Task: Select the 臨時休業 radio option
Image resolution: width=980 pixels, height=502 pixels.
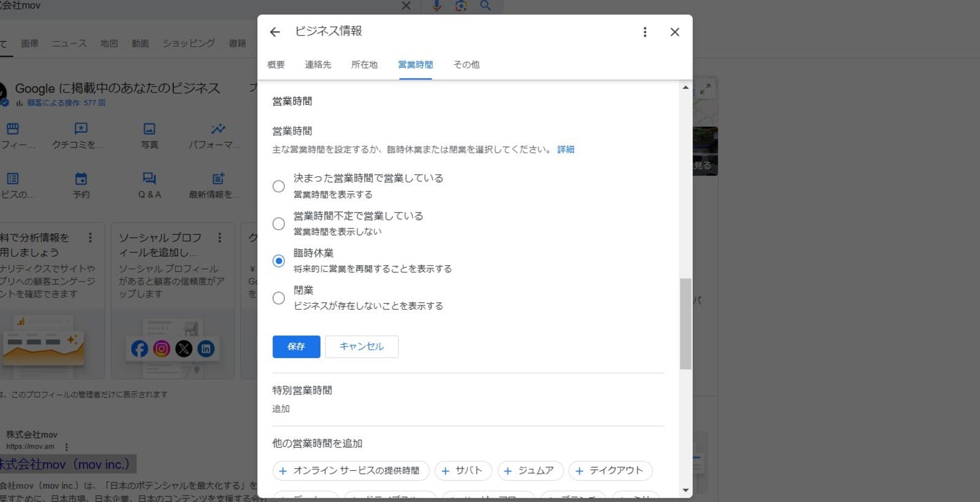Action: 279,261
